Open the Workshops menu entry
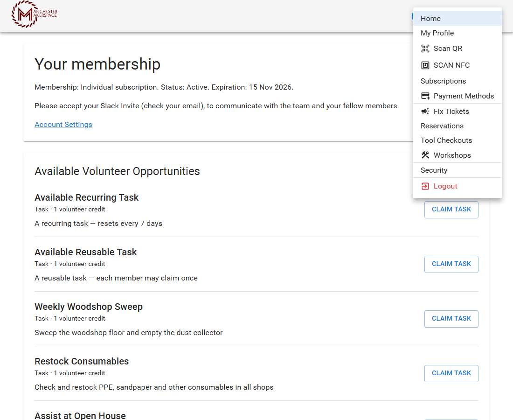 [x=458, y=155]
